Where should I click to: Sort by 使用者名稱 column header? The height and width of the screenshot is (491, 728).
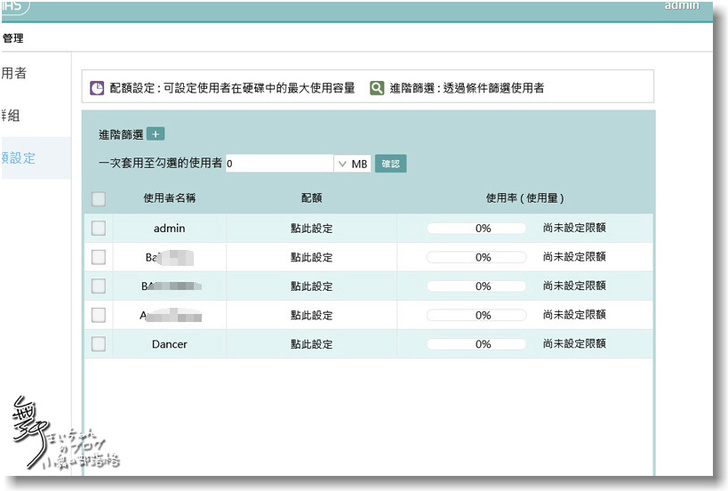[169, 198]
